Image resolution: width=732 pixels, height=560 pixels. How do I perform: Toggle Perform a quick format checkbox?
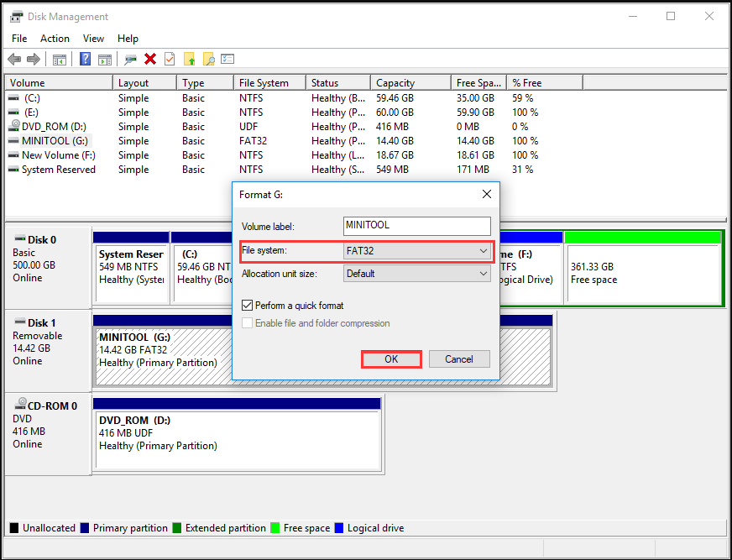247,306
